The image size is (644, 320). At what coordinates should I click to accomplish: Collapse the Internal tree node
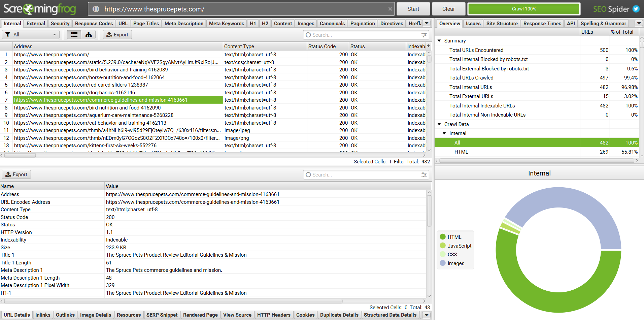point(444,133)
